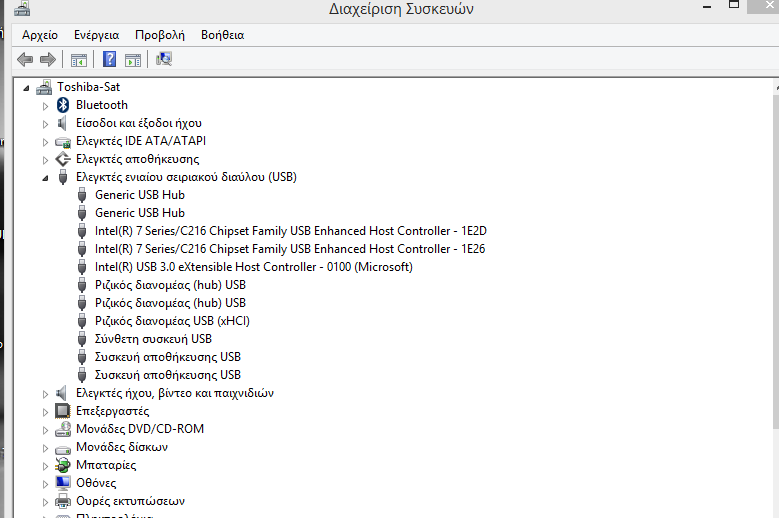Select Intel USB 3.0 eXtensible Host Controller
This screenshot has width=779, height=518.
point(253,267)
